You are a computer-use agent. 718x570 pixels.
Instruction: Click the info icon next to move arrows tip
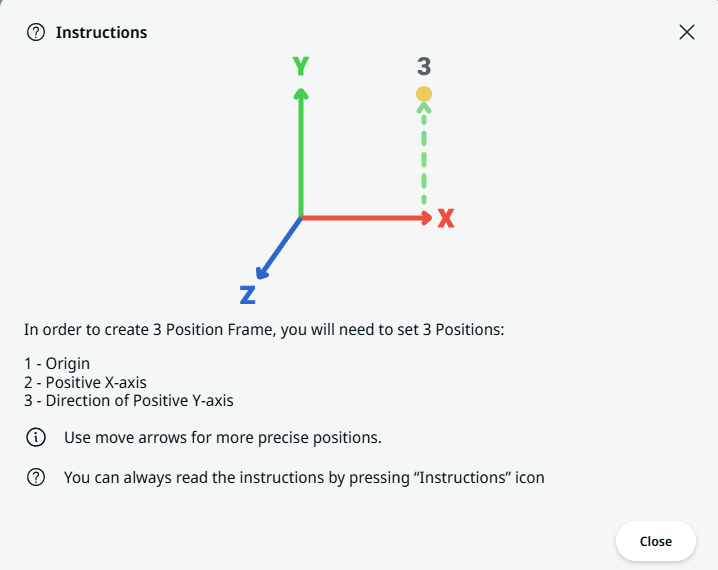[x=36, y=437]
